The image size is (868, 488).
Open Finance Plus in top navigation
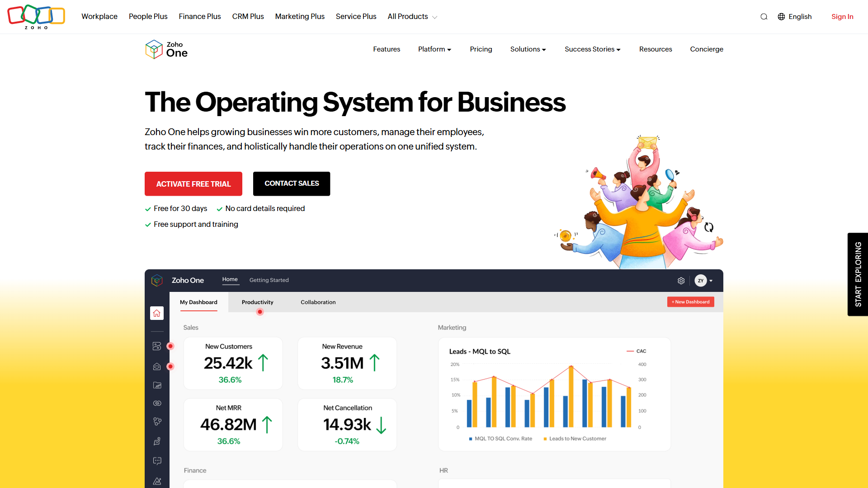[200, 17]
